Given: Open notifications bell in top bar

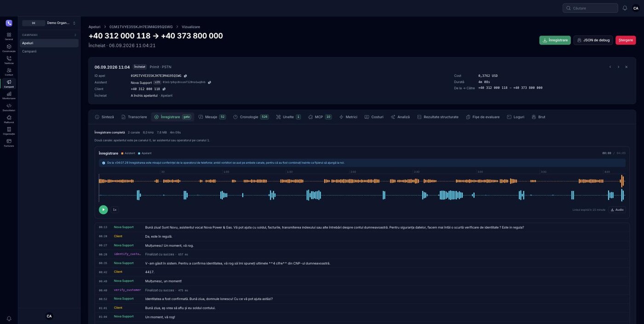Looking at the screenshot, I should (625, 8).
